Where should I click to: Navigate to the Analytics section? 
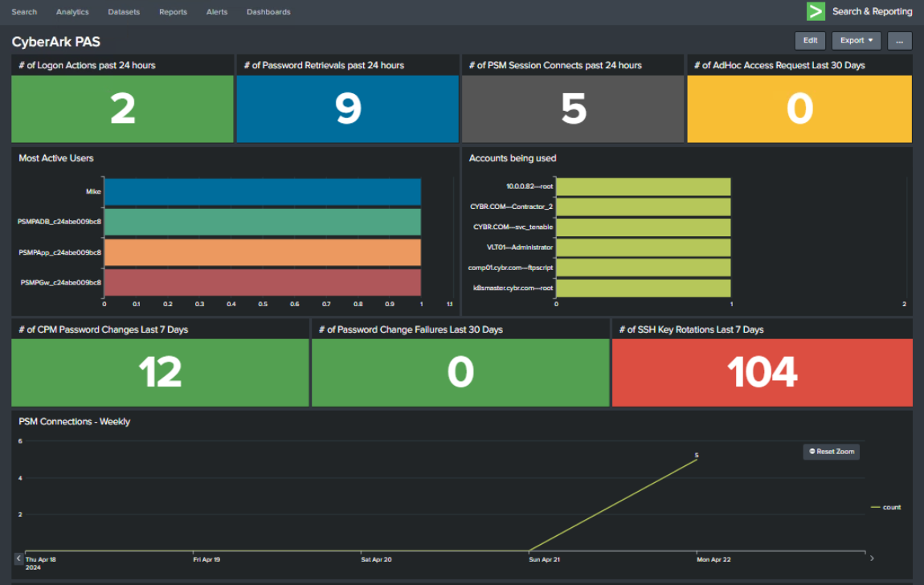tap(72, 11)
